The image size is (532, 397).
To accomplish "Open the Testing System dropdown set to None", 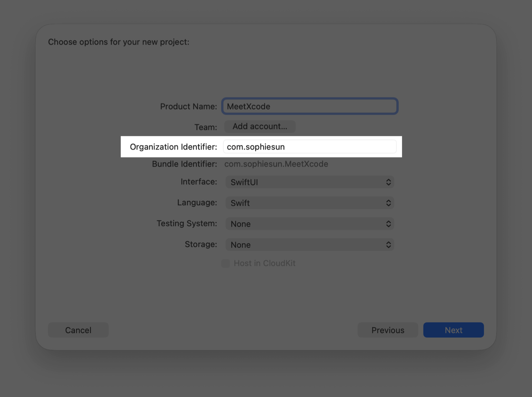I will [309, 224].
